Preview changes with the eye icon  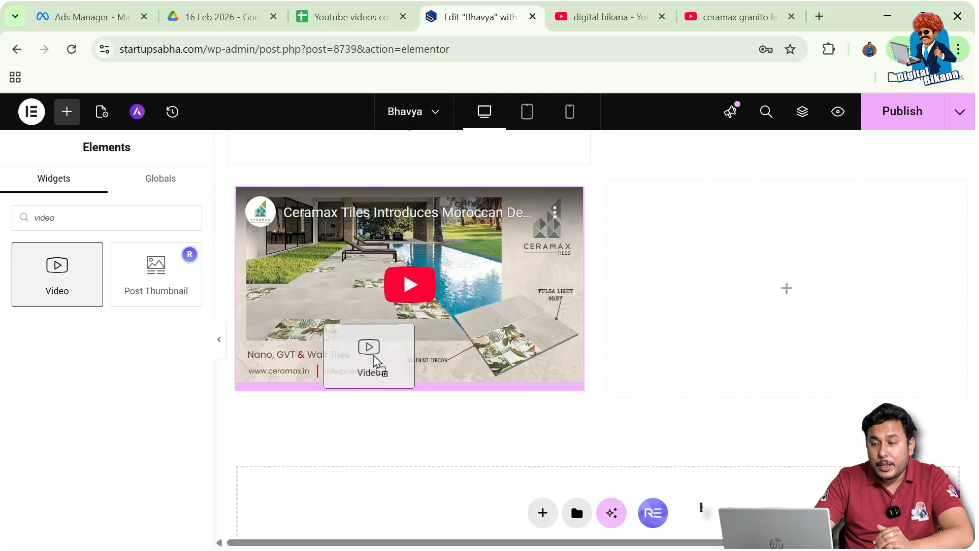(838, 112)
